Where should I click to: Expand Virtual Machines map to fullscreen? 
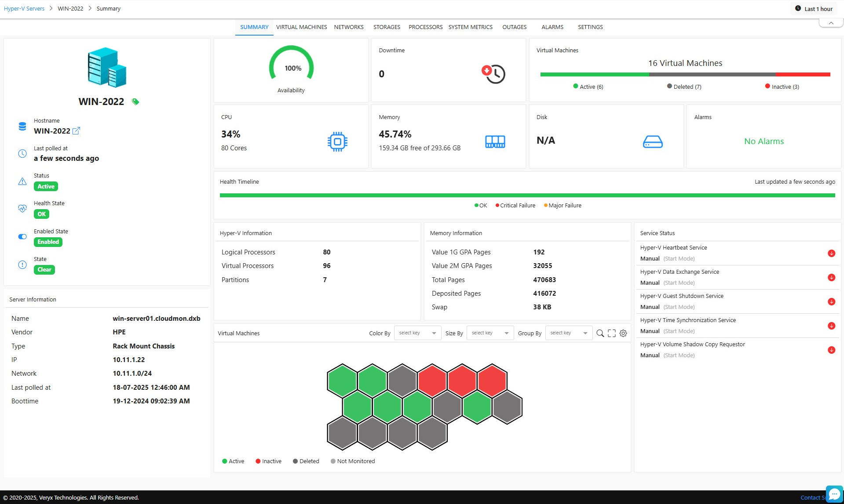click(611, 334)
